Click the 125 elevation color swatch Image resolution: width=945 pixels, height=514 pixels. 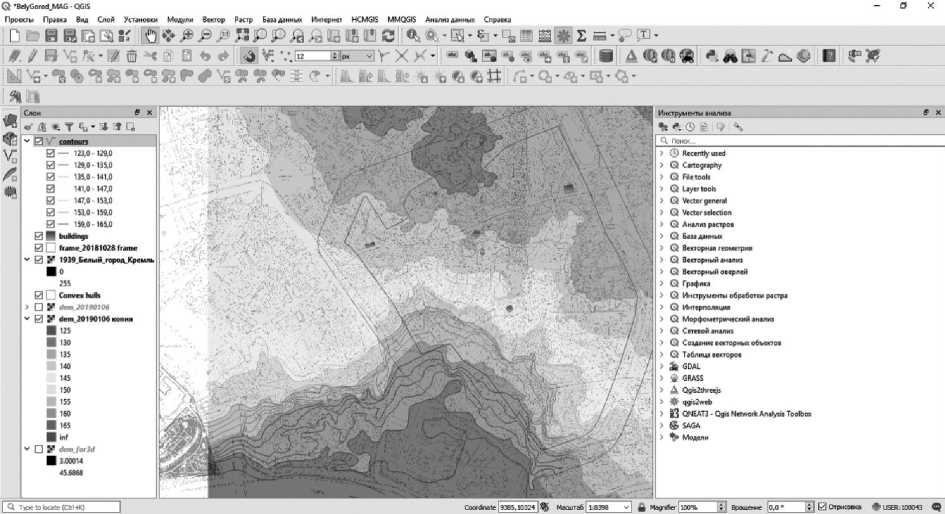(51, 331)
